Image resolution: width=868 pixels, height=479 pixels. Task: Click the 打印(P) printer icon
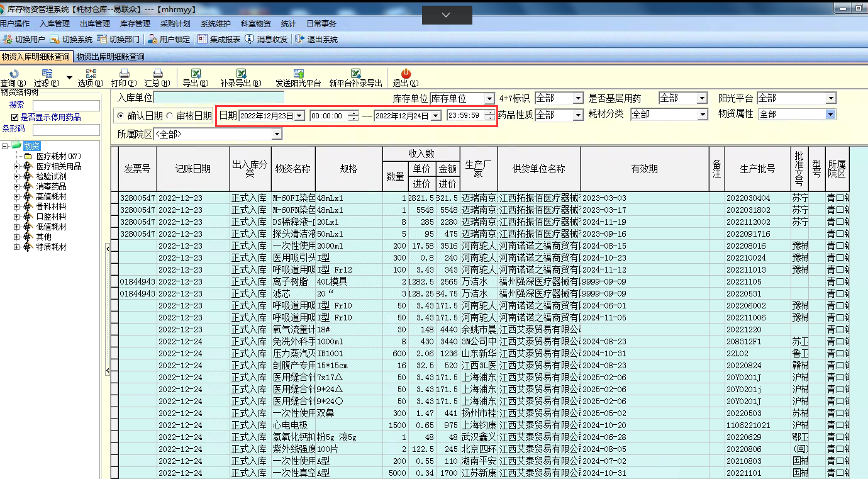124,74
